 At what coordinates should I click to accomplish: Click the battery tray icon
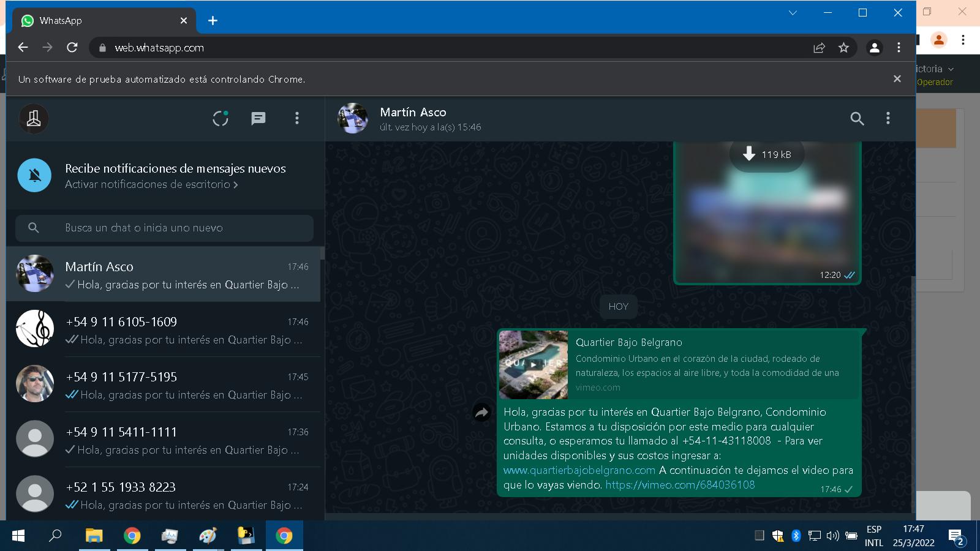click(851, 536)
